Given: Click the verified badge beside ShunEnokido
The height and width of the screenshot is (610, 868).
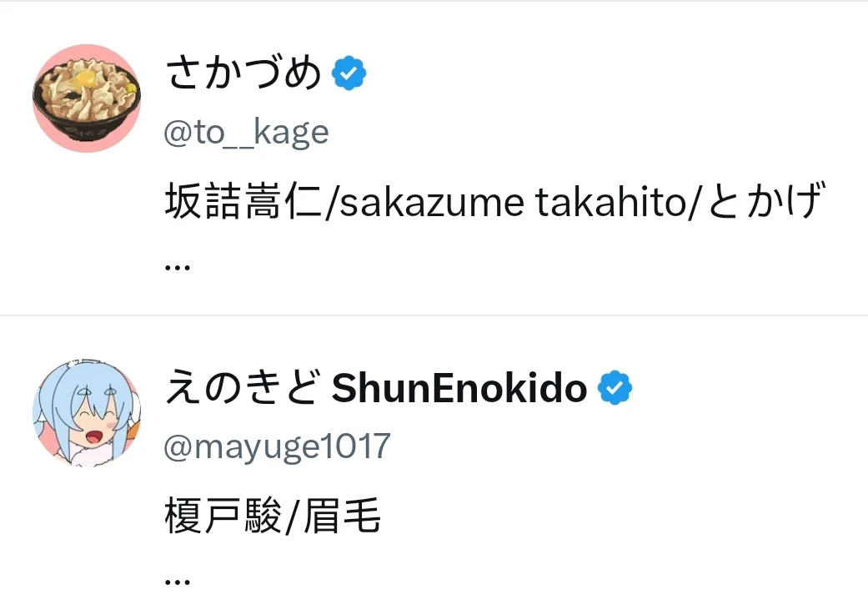Looking at the screenshot, I should [615, 389].
